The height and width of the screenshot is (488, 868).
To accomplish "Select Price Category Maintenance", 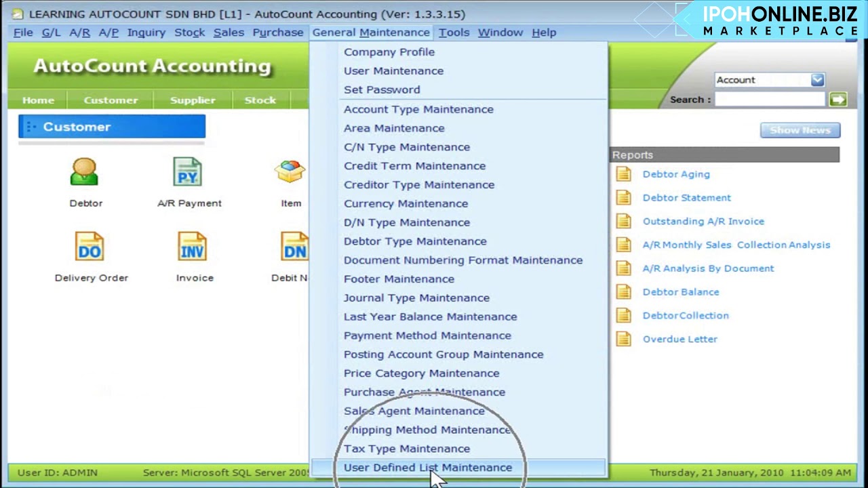I will tap(458, 374).
